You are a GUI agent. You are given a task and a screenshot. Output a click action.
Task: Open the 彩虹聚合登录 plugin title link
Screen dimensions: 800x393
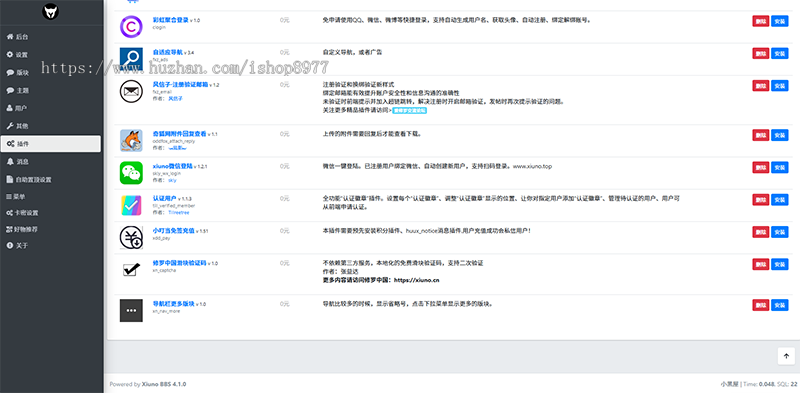[171, 20]
